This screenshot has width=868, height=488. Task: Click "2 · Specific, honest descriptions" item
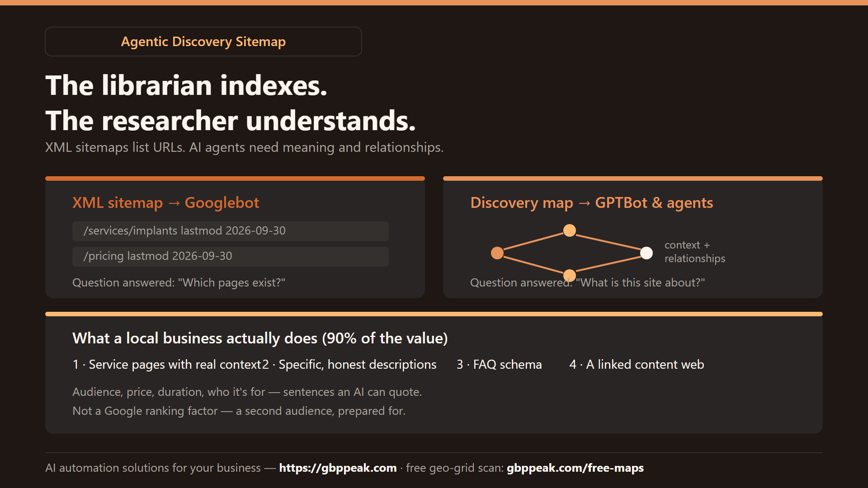349,364
